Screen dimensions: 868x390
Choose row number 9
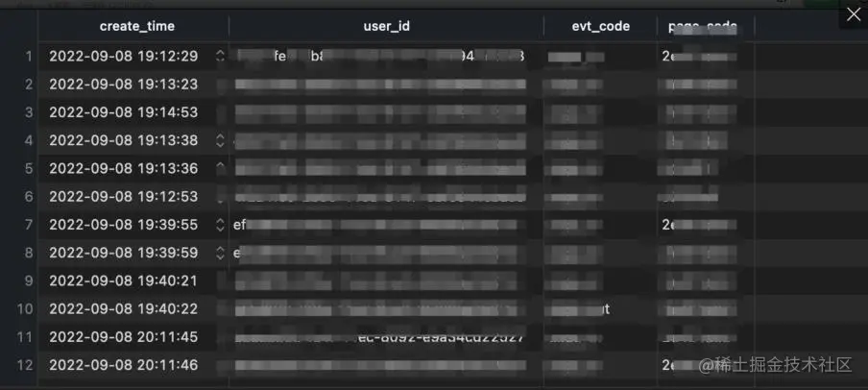point(29,280)
